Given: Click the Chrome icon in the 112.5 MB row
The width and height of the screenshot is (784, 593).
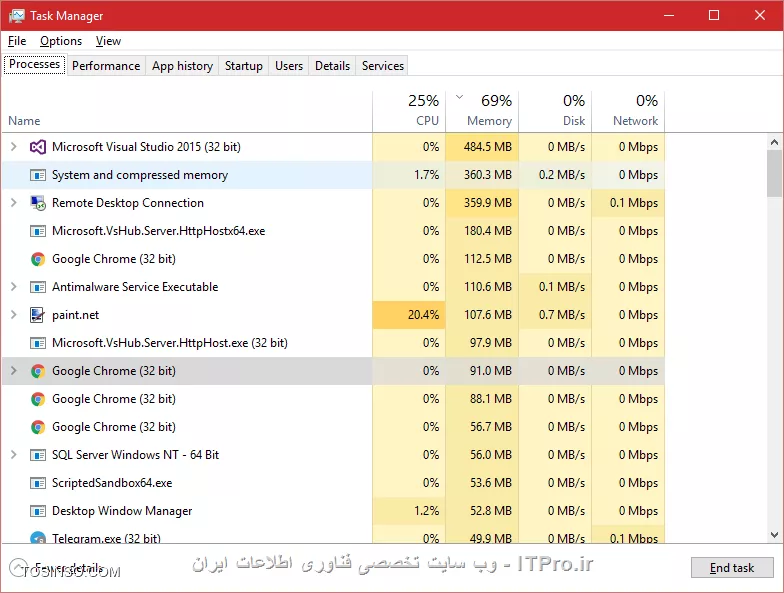Looking at the screenshot, I should click(38, 259).
